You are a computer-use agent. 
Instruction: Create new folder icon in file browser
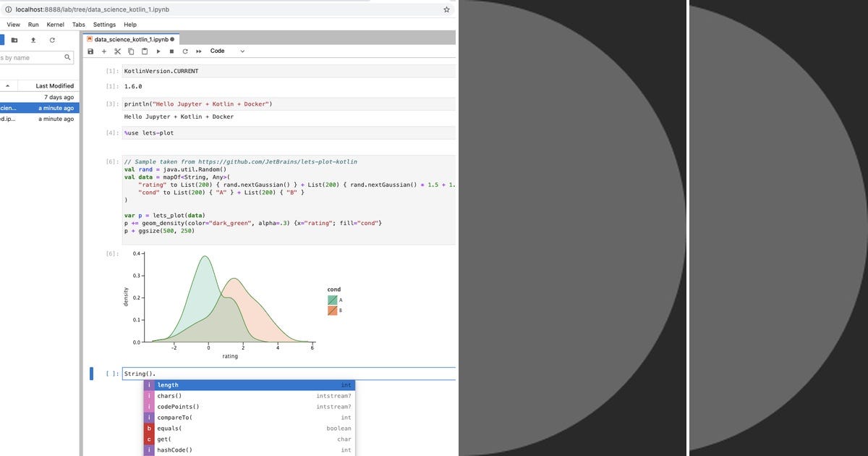coord(14,40)
